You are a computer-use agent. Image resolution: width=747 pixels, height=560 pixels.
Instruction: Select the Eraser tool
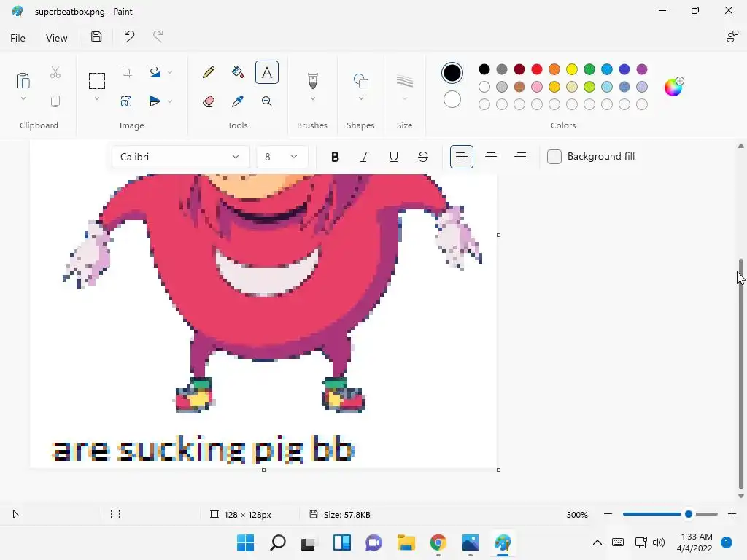[208, 101]
